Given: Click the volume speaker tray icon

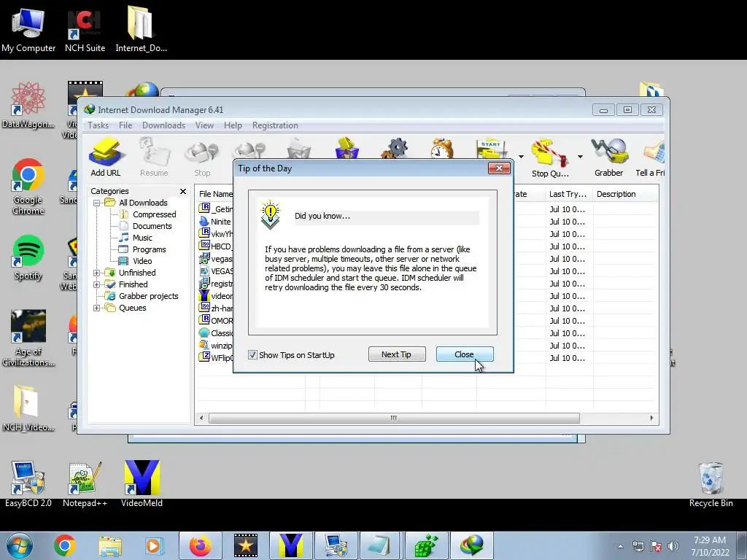Looking at the screenshot, I should coord(673,546).
